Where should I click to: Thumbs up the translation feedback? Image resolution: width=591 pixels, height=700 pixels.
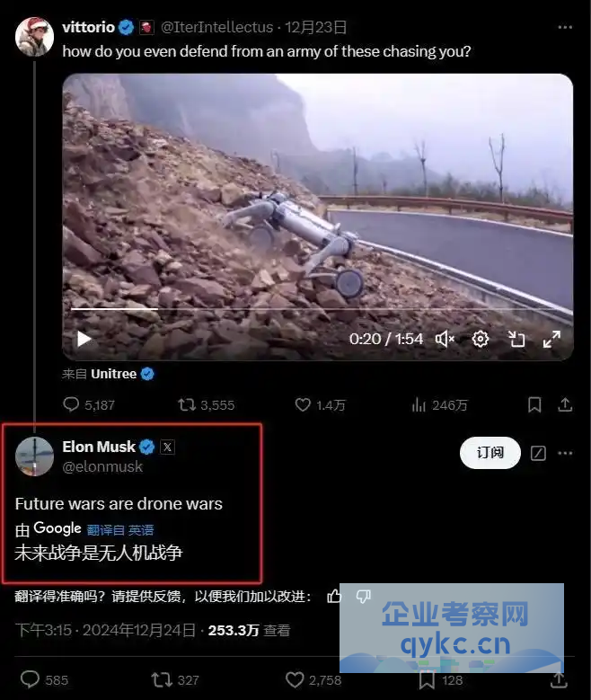pos(334,596)
